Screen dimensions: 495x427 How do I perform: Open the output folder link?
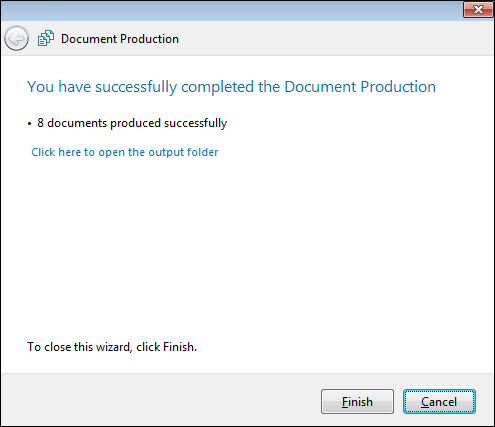click(125, 152)
